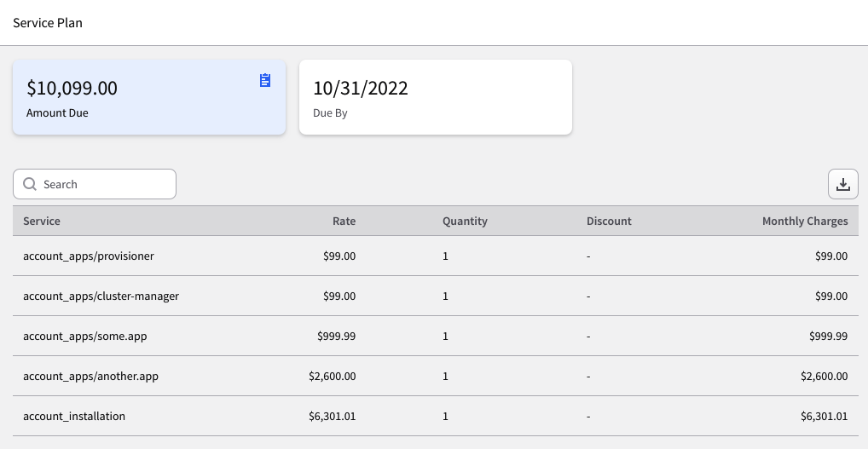Focus the Search input field
This screenshot has height=449, width=868.
tap(95, 184)
